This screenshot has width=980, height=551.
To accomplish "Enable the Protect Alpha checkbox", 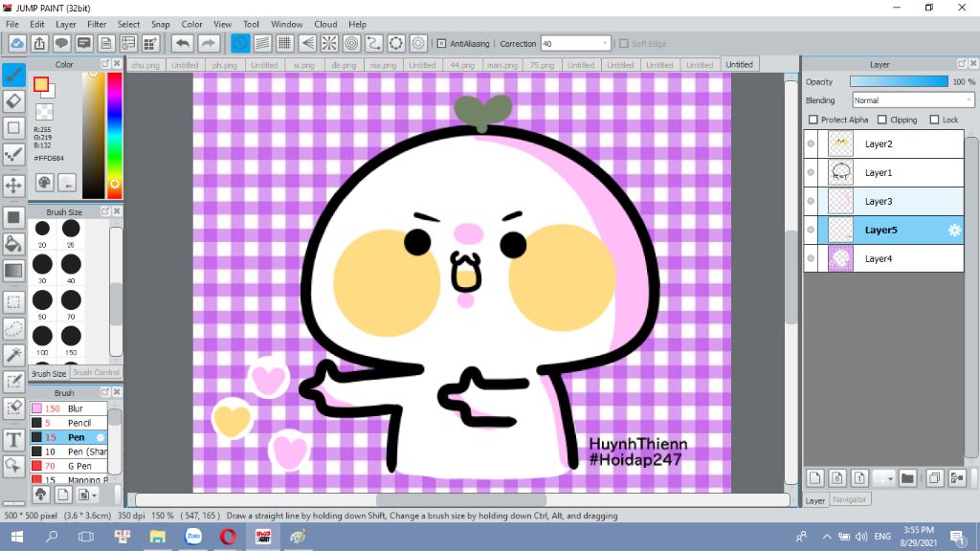I will click(x=813, y=120).
